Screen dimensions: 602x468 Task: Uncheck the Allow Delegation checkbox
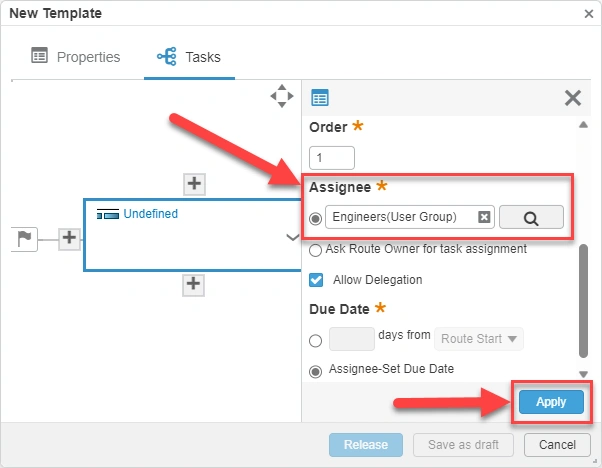pyautogui.click(x=316, y=280)
